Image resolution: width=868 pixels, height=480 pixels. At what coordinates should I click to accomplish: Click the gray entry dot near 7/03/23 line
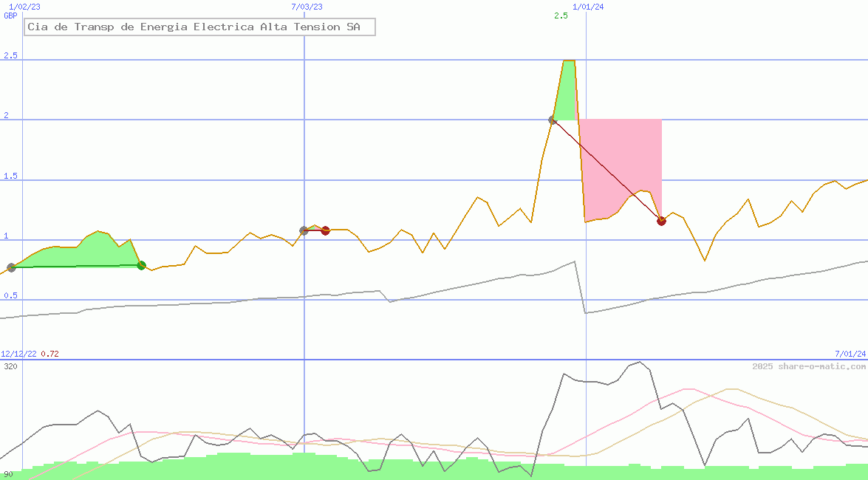[x=304, y=230]
